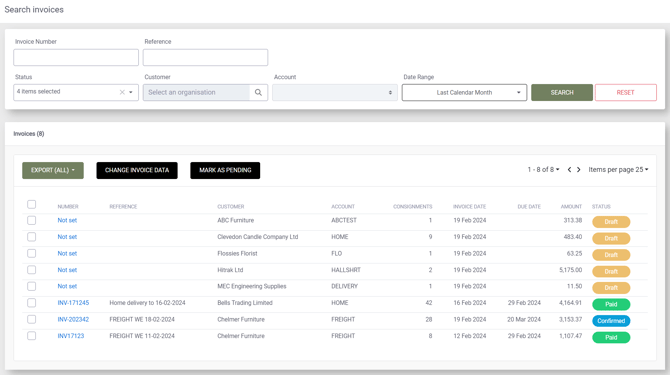Viewport: 670px width, 375px height.
Task: Sort by the Amount column header
Action: 571,207
